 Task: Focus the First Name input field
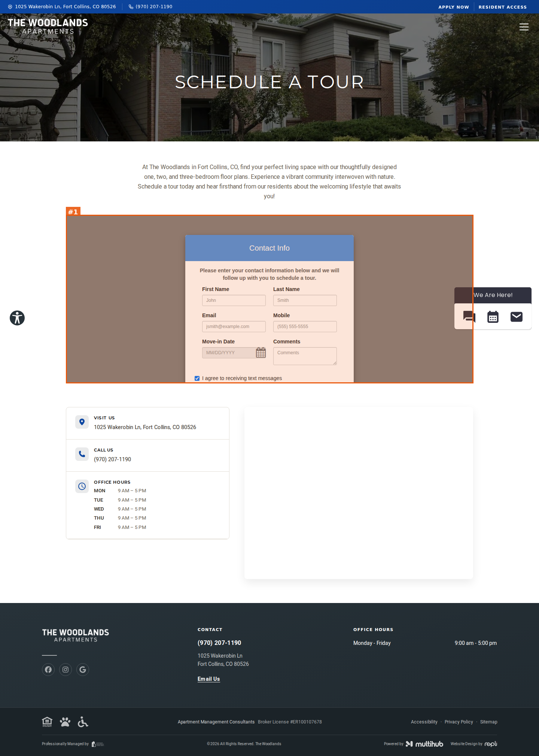tap(234, 300)
